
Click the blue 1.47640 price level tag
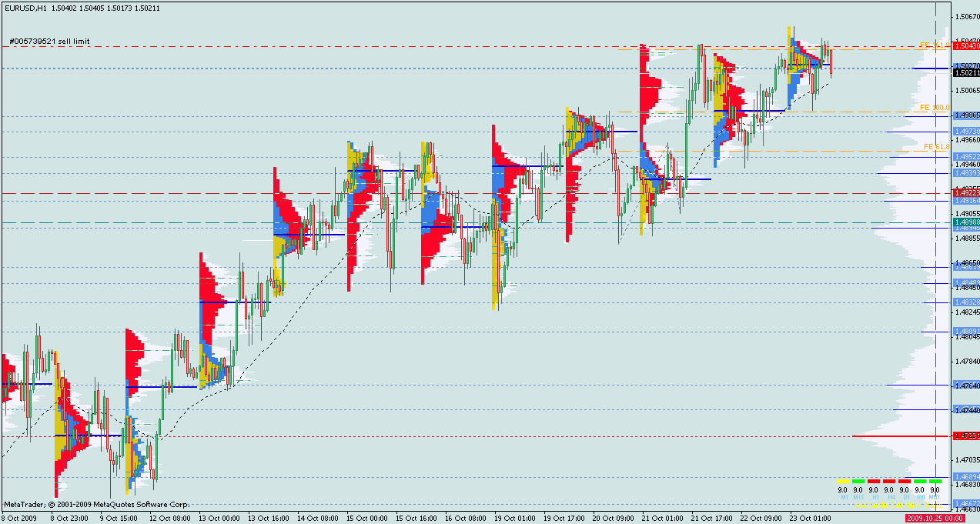coord(965,385)
